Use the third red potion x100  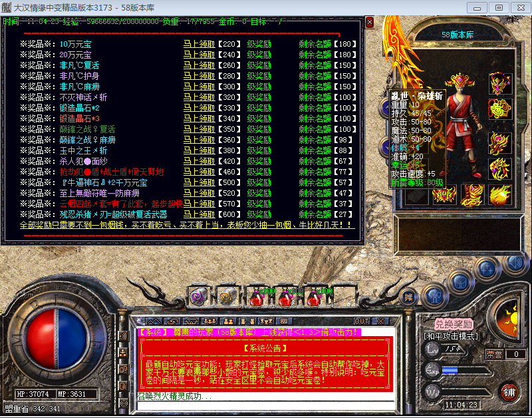pyautogui.click(x=314, y=297)
